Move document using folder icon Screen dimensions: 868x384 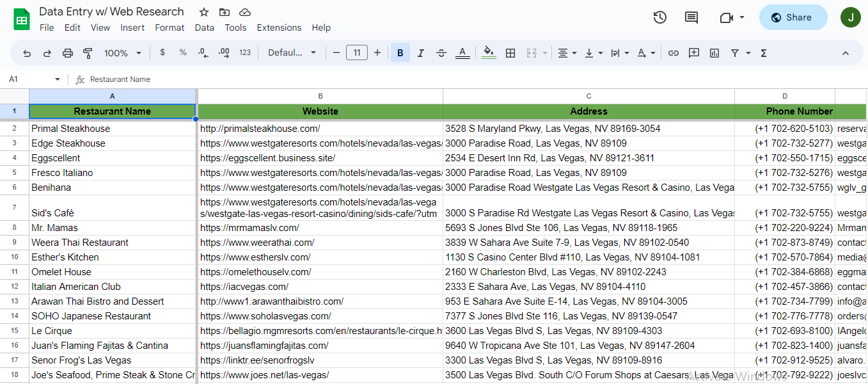point(225,12)
